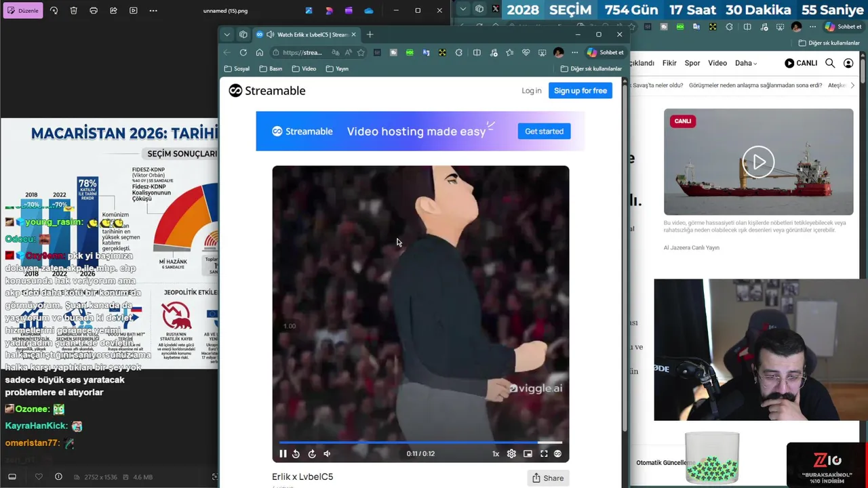
Task: Refresh the Streamable page
Action: click(243, 53)
